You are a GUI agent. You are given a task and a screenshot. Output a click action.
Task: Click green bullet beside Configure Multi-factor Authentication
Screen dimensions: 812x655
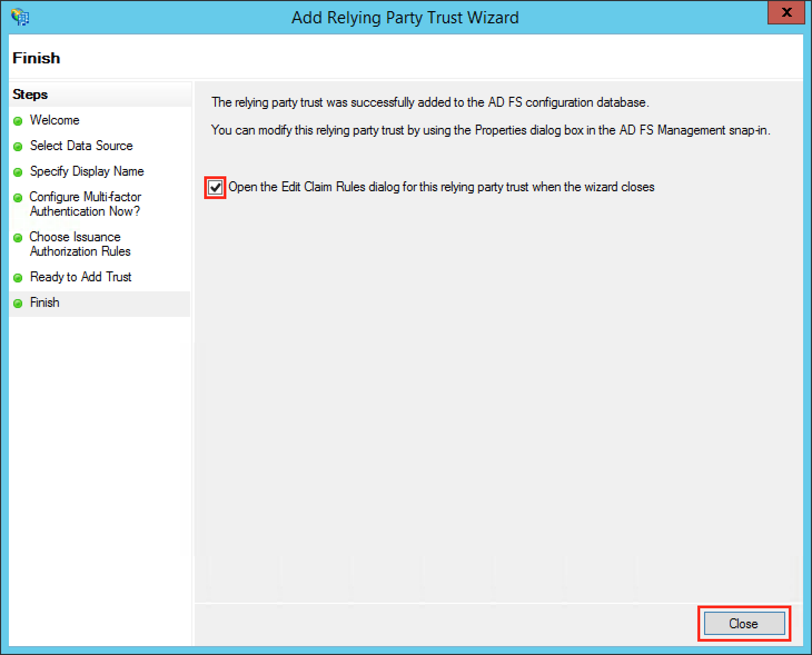[x=18, y=197]
